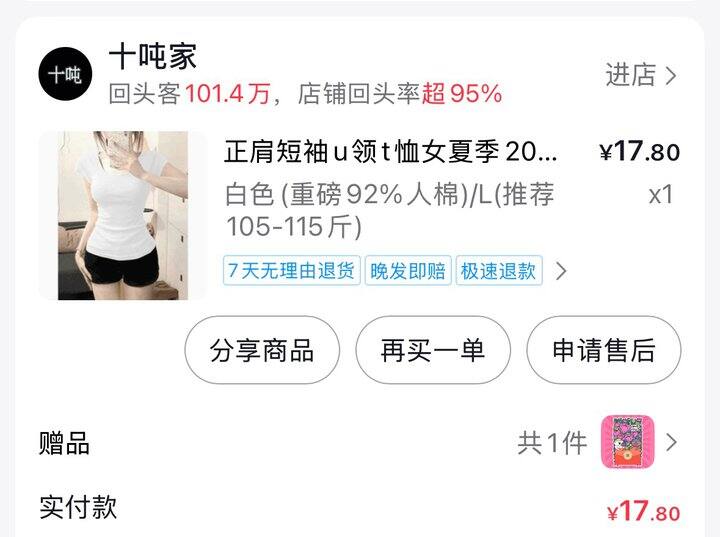The image size is (720, 537).
Task: Tap the shop name 十吨家
Action: [153, 56]
